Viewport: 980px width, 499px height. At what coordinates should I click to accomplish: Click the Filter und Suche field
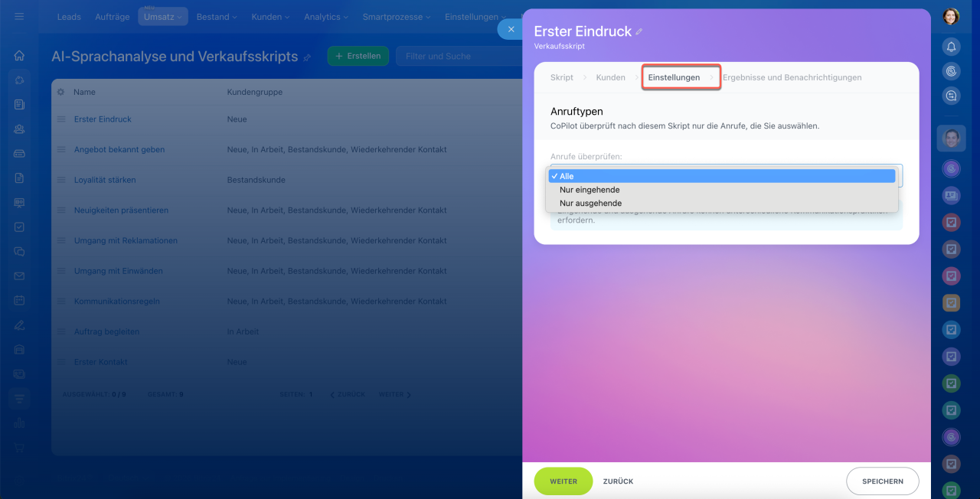pos(459,56)
